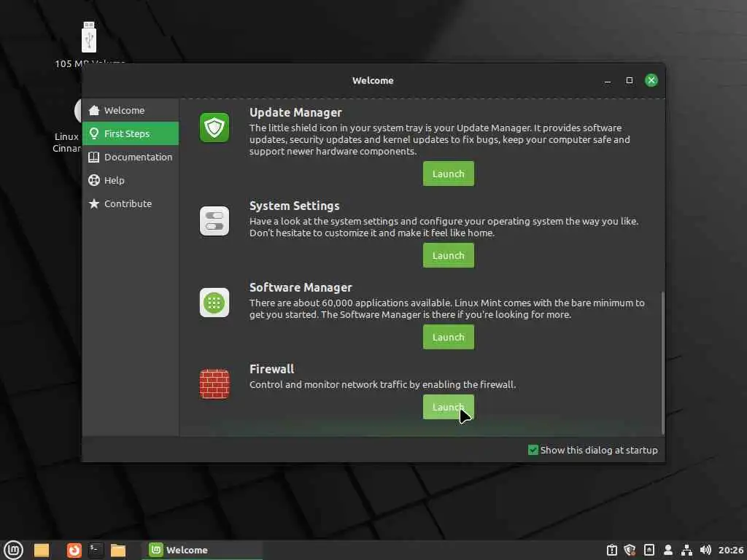
Task: Launch the Firewall configuration
Action: (x=449, y=407)
